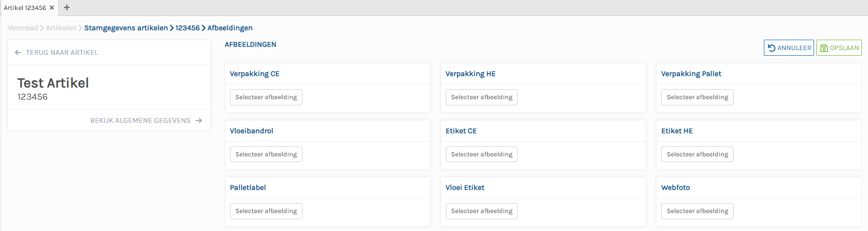This screenshot has height=231, width=868.
Task: Select image for Verpakking HE
Action: coord(481,97)
